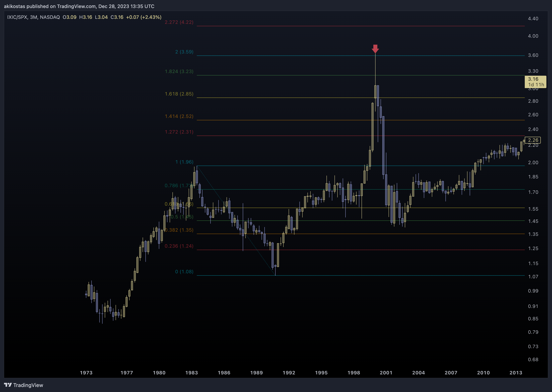
Task: Click the 0.85 price axis value
Action: coord(533,319)
